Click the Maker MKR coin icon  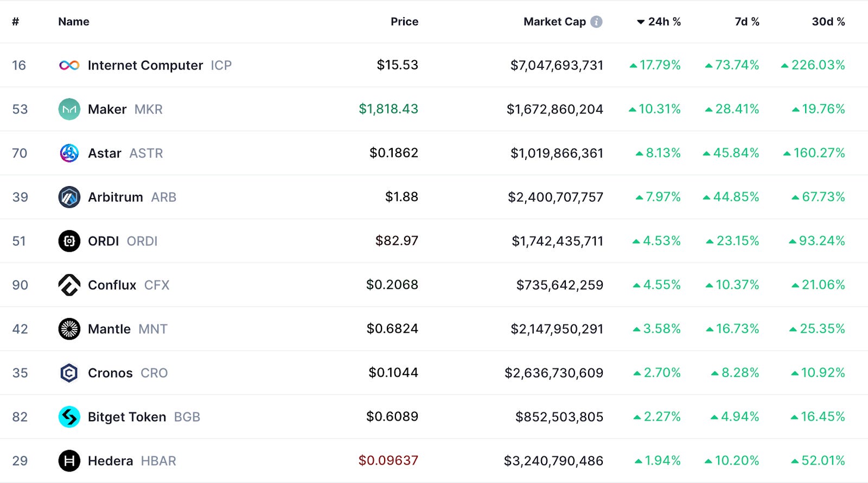[69, 109]
